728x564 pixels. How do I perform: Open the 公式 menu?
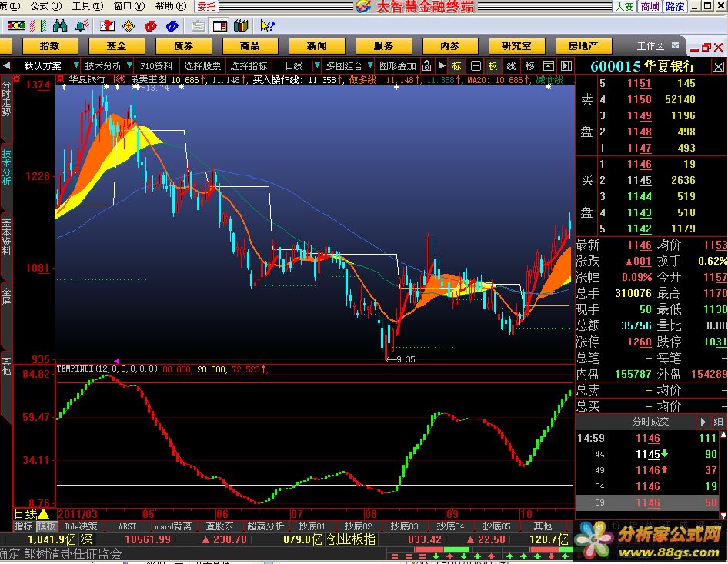(46, 6)
